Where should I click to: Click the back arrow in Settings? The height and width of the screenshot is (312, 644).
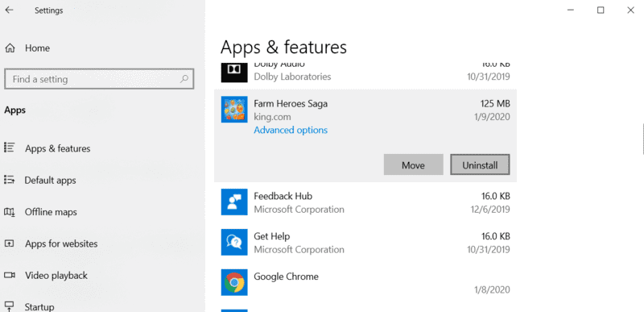pyautogui.click(x=9, y=10)
